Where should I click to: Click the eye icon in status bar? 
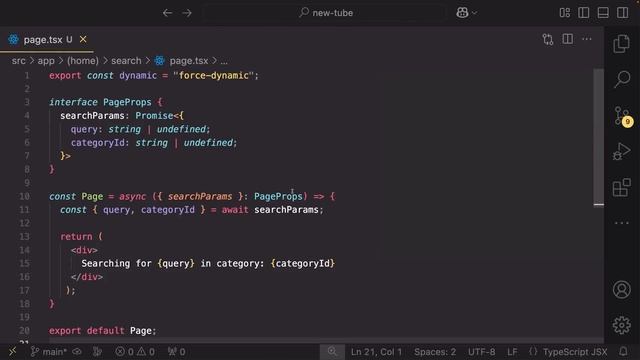point(77,351)
